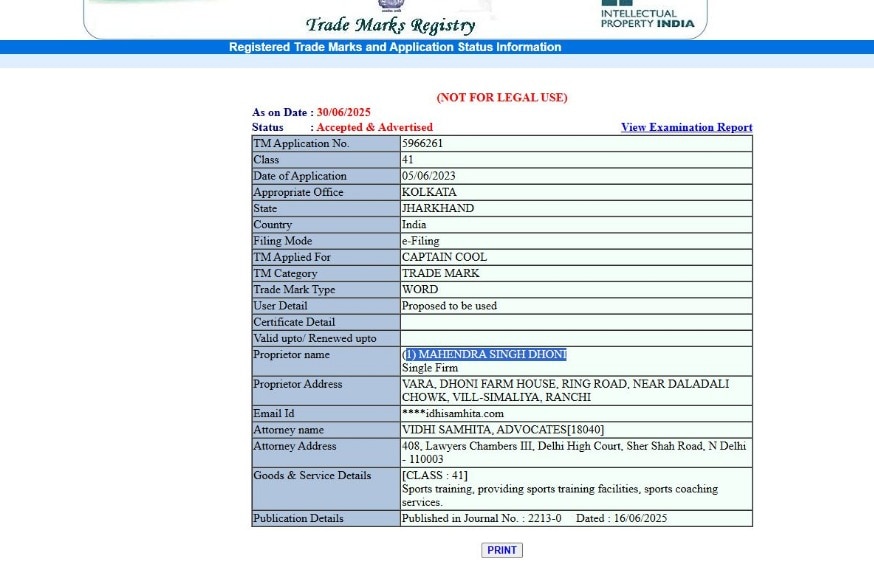
Task: Click the Appropriate Office value KOLKATA
Action: click(429, 192)
